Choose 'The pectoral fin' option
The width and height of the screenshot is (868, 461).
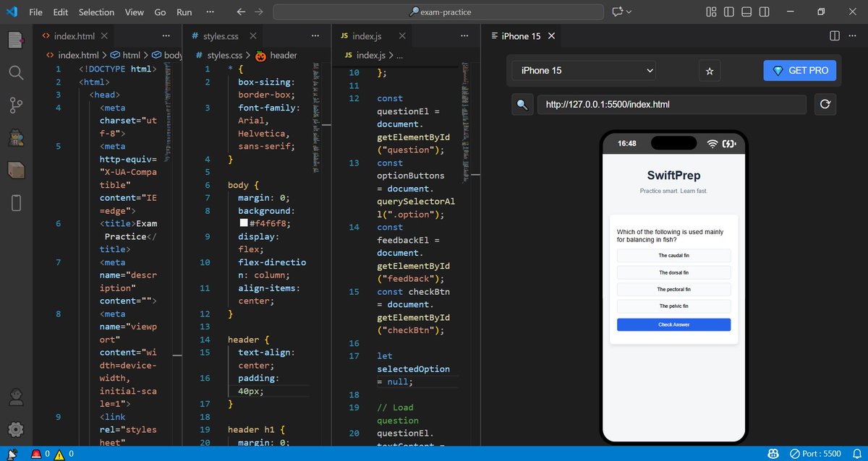click(673, 289)
